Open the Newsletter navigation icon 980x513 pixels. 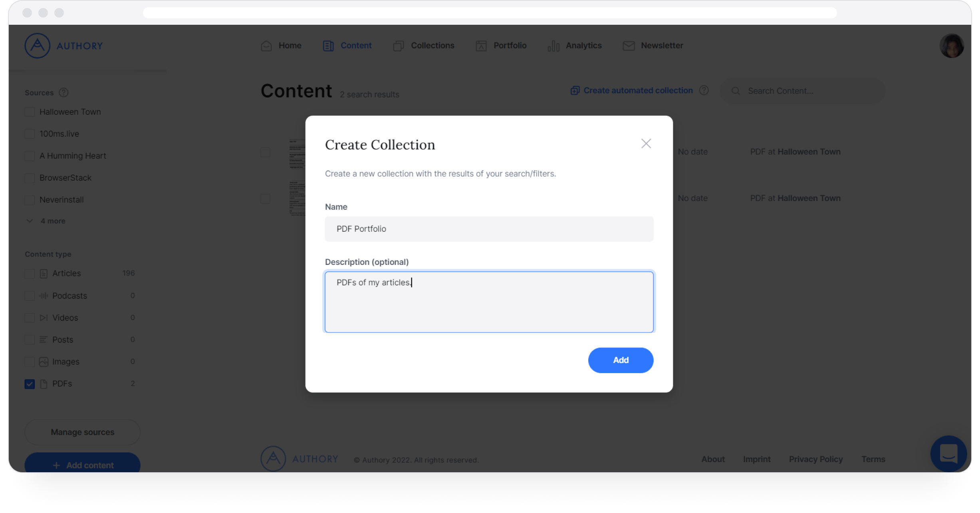(x=628, y=46)
